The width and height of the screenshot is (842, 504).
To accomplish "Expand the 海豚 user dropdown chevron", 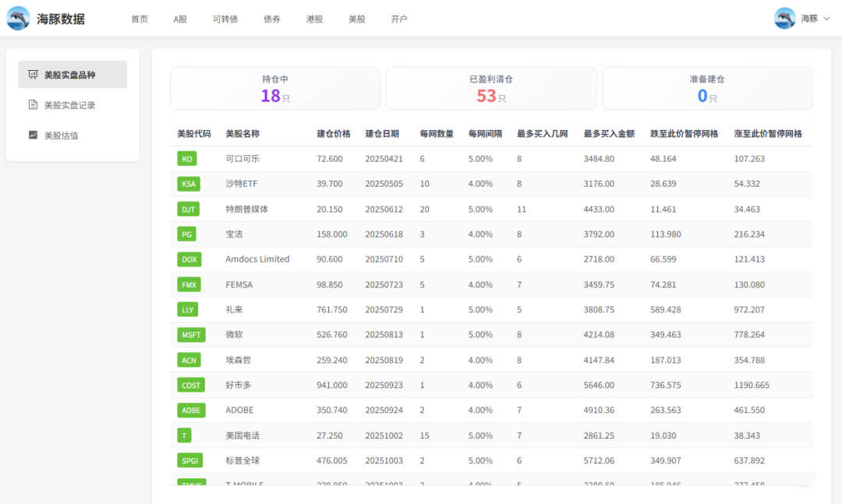I will (826, 19).
